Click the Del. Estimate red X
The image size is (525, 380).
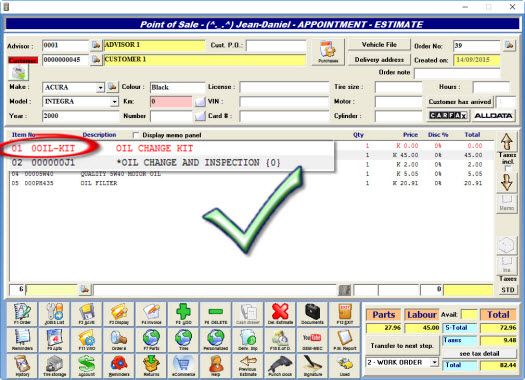point(280,314)
